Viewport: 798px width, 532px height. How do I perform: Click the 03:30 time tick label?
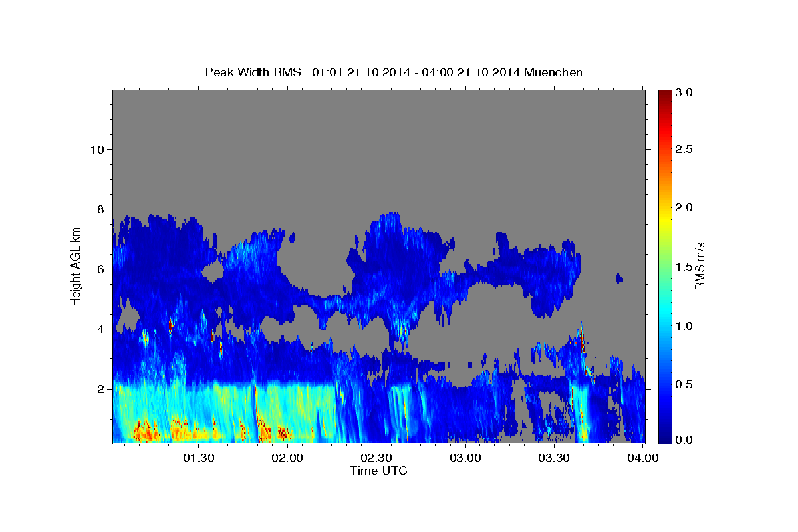click(553, 458)
